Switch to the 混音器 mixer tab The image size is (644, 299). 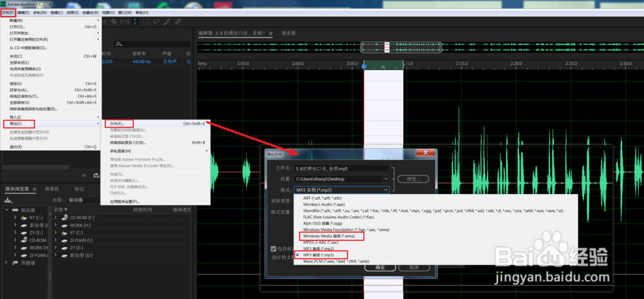(289, 33)
